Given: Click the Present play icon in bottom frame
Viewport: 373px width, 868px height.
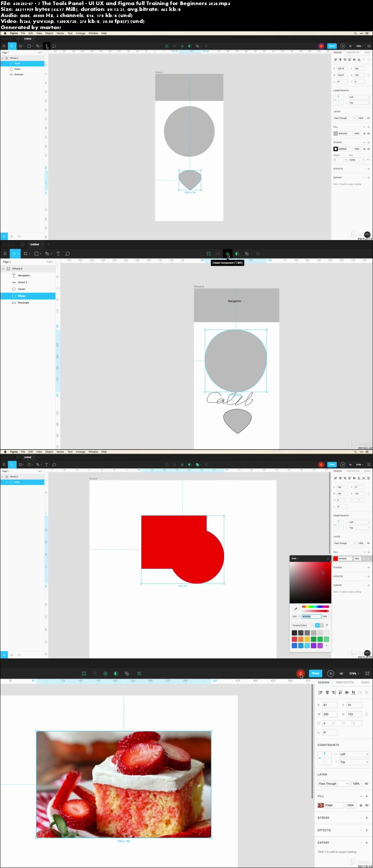Looking at the screenshot, I should pos(330,673).
